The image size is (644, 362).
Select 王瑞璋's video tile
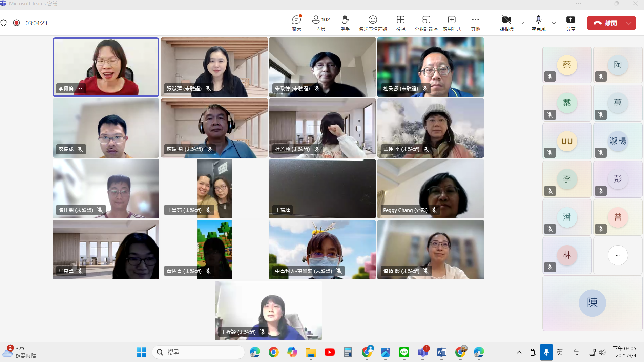coord(322,189)
